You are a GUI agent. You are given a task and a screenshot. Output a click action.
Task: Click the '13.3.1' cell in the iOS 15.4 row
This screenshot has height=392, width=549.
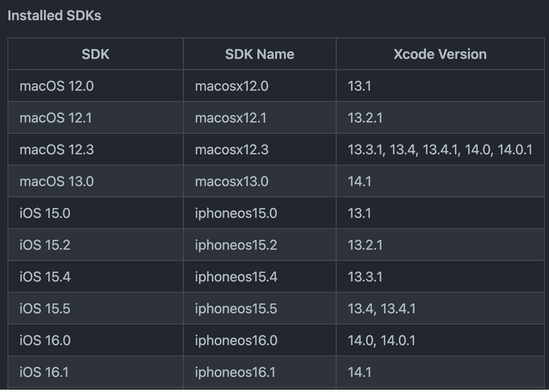[440, 276]
